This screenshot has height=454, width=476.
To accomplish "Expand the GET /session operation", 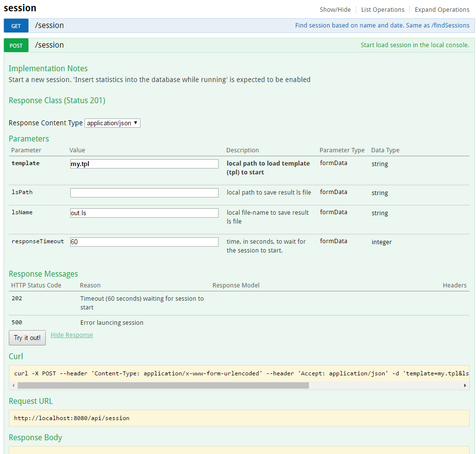I will (50, 26).
